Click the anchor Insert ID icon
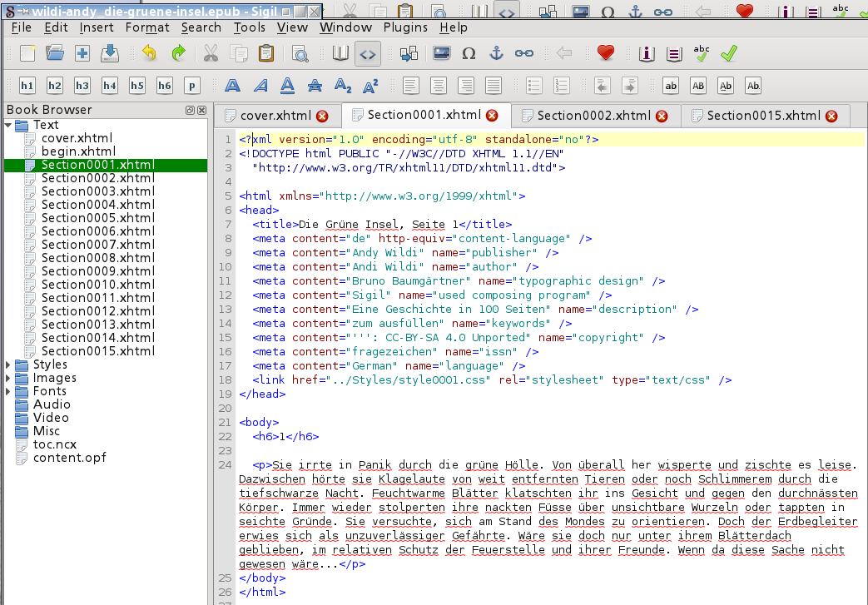 496,54
